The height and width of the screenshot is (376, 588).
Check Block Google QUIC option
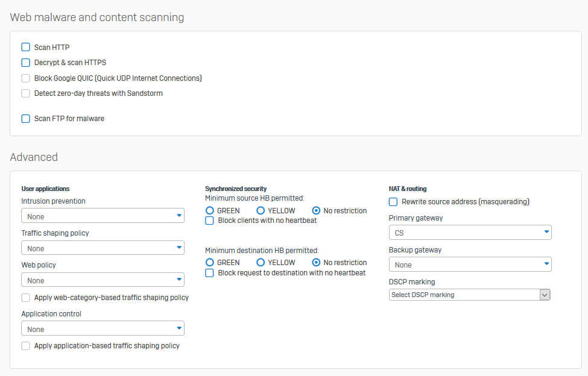point(26,78)
